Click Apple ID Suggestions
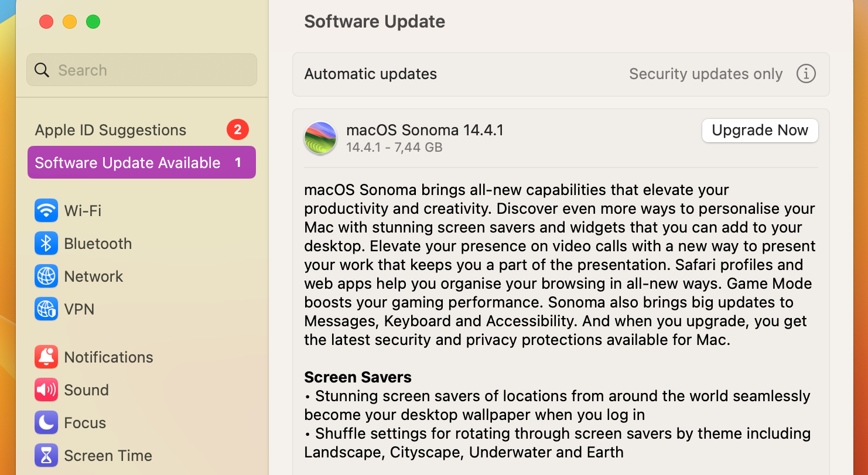868x475 pixels. [110, 129]
